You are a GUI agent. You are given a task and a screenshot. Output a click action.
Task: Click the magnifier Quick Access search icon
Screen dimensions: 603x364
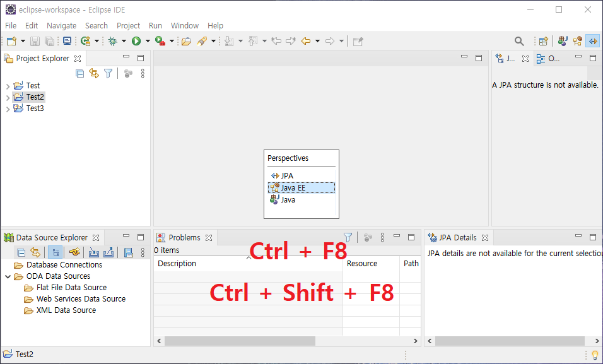519,41
